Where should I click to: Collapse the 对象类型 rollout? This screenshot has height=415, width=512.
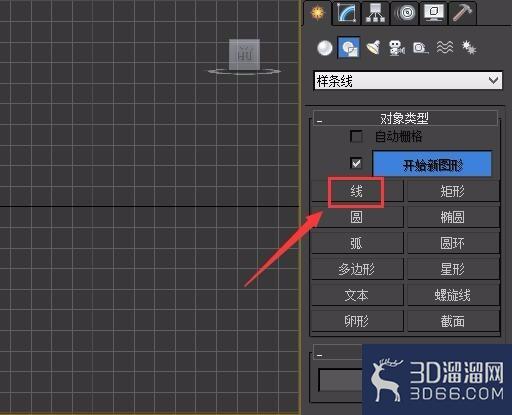(405, 118)
